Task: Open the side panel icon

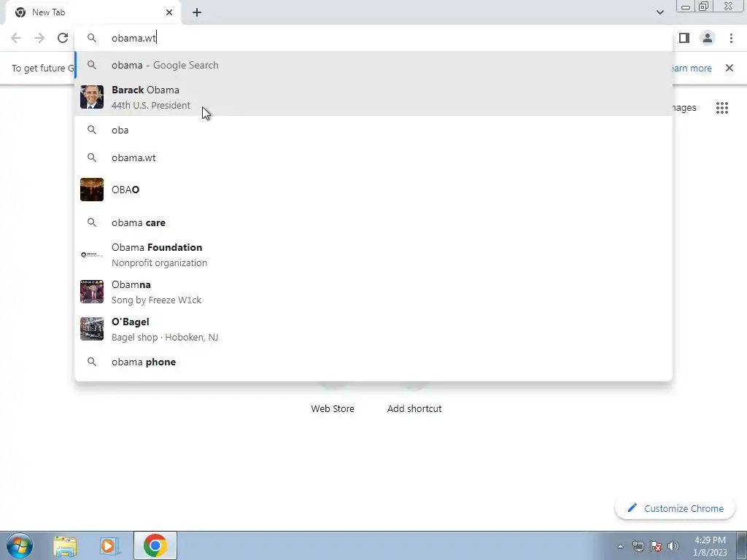Action: click(x=684, y=38)
